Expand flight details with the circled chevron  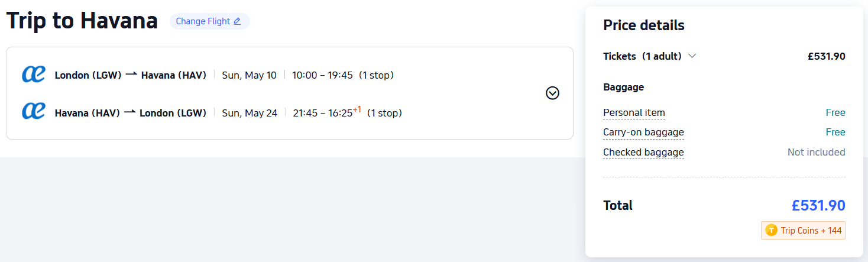[552, 93]
